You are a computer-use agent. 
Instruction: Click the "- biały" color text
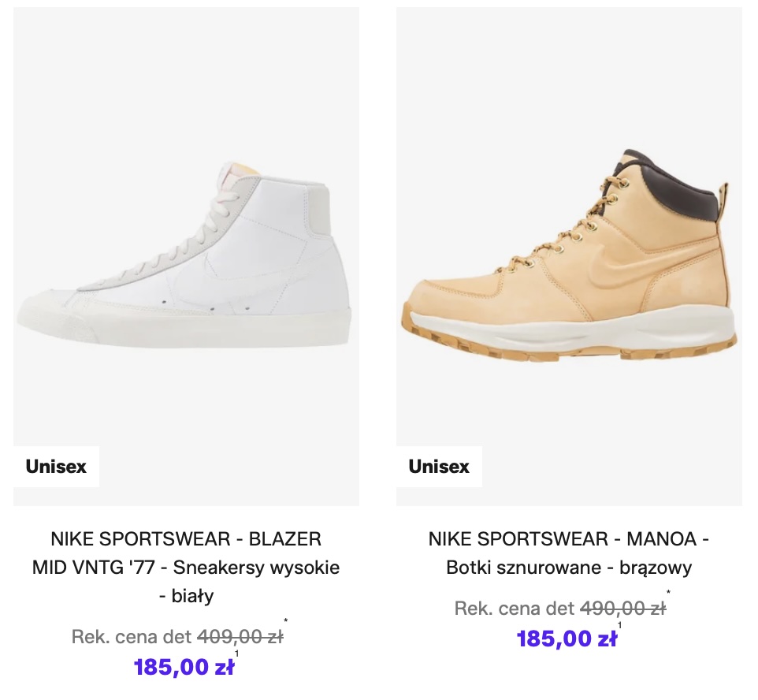tap(186, 596)
